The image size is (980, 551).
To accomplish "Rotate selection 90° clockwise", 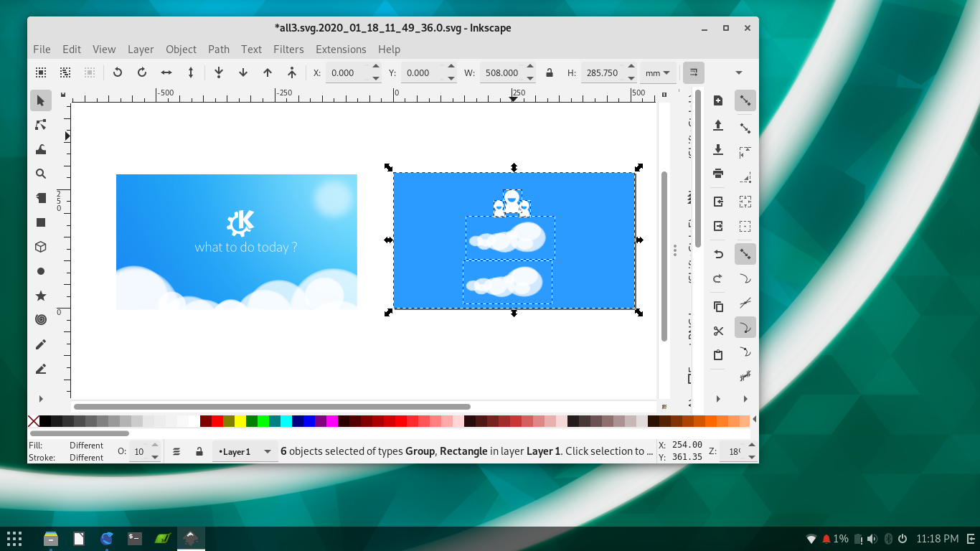I will tap(142, 72).
